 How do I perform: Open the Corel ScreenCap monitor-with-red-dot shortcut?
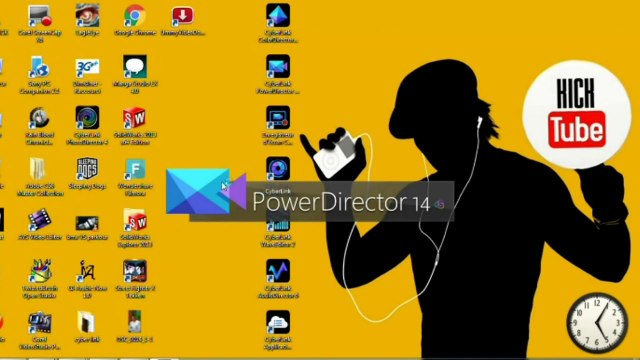tap(40, 16)
